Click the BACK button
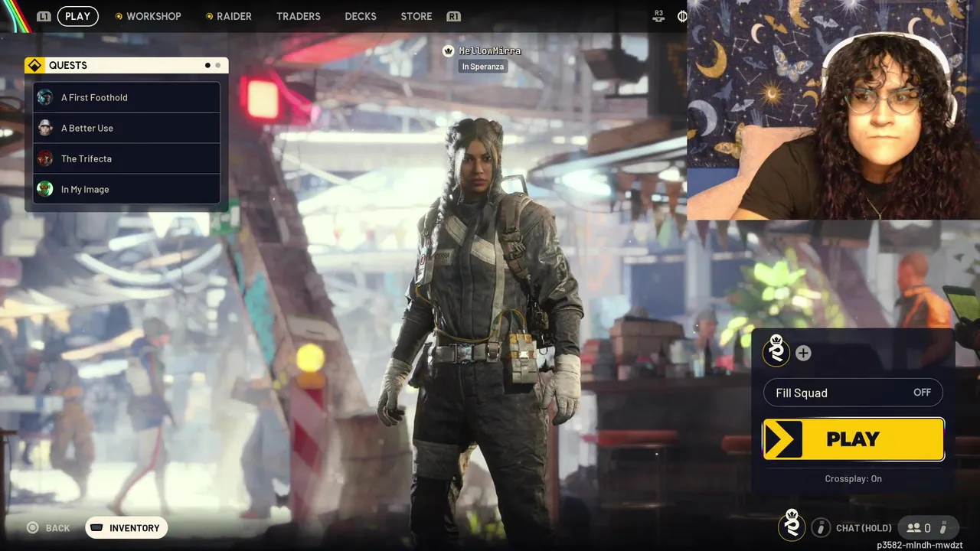Image resolution: width=980 pixels, height=551 pixels. [x=48, y=528]
